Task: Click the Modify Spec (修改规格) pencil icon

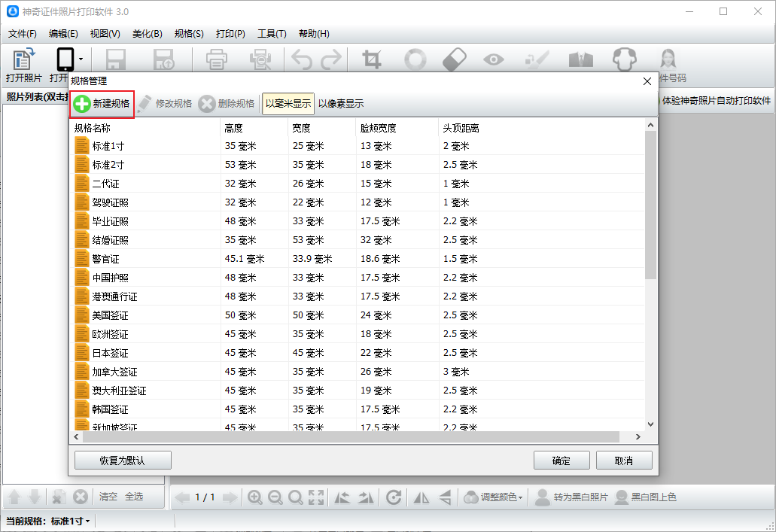Action: [x=145, y=104]
